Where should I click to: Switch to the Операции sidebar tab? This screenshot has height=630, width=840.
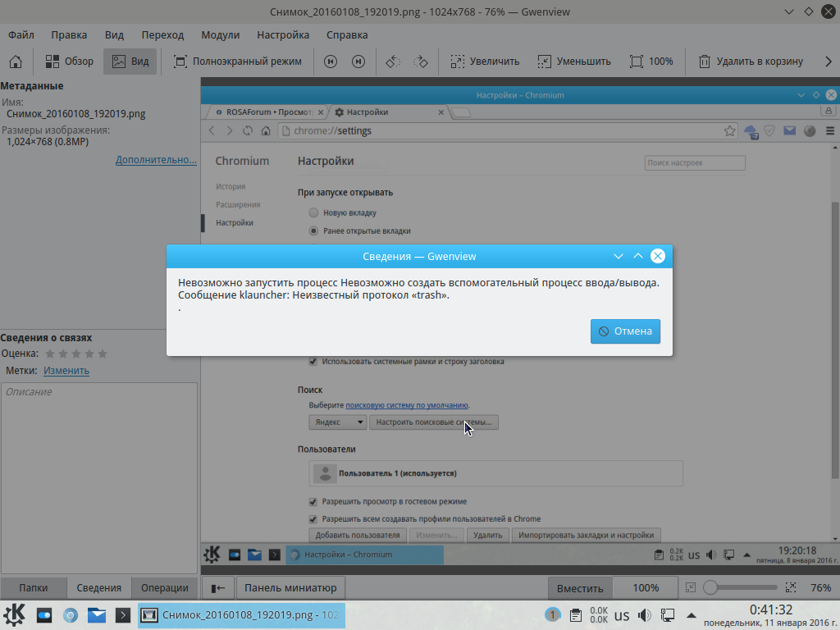tap(164, 587)
